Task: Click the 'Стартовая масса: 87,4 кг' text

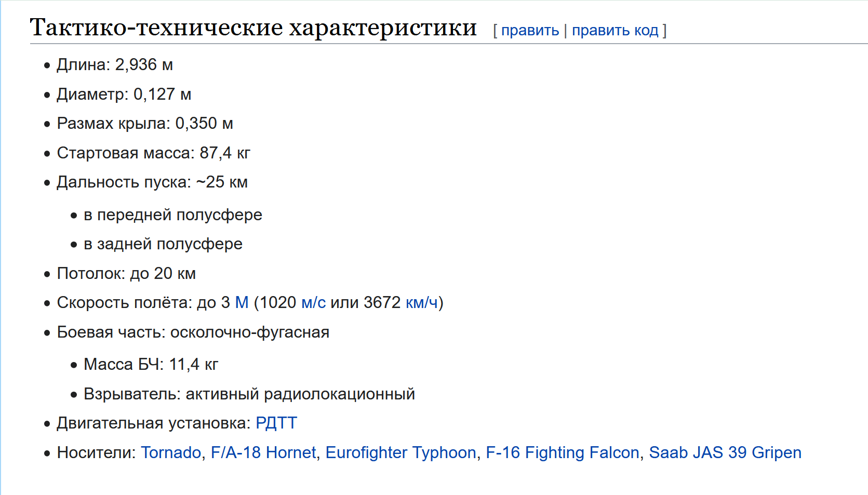Action: [x=153, y=153]
